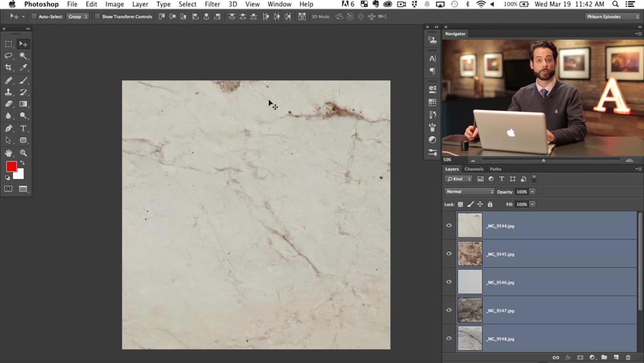This screenshot has width=644, height=363.
Task: Select the Brush tool
Action: click(x=23, y=81)
